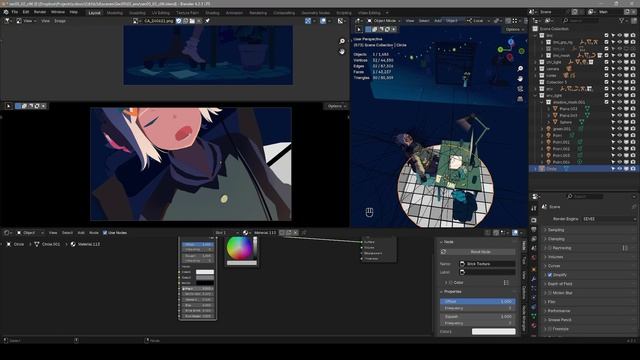The image size is (640, 360).
Task: Click the tweak tool icon in the 3D viewport
Action: click(x=359, y=29)
